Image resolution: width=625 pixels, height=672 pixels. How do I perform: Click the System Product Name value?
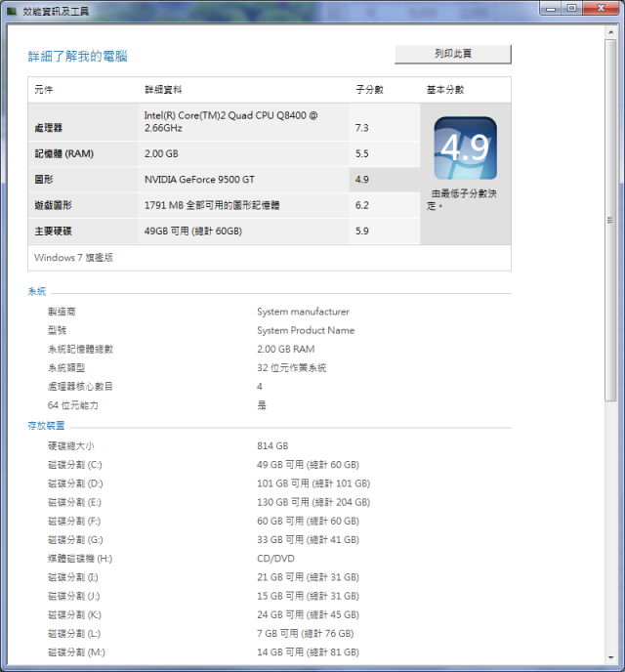point(306,330)
